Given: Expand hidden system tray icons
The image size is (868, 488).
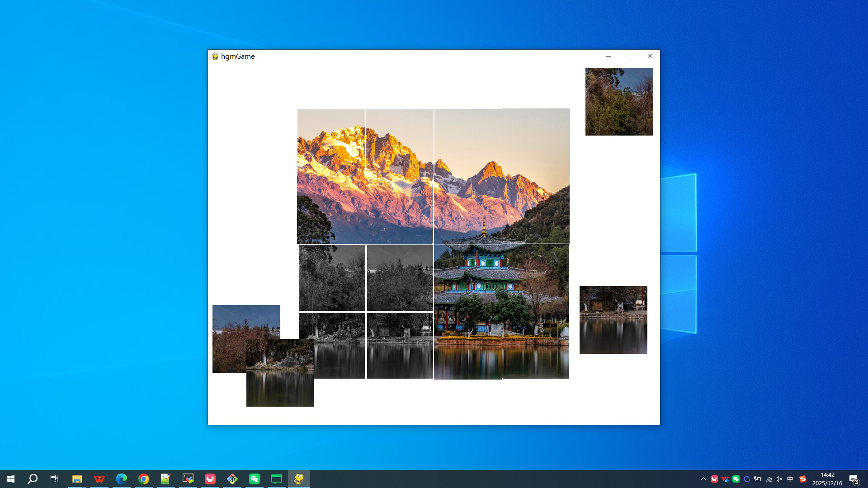Looking at the screenshot, I should (x=704, y=479).
